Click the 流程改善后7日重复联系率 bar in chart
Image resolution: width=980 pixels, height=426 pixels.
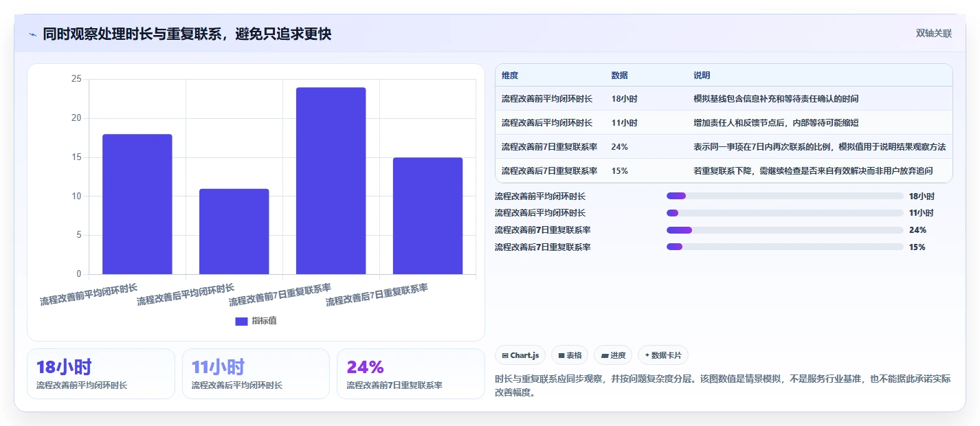point(427,216)
